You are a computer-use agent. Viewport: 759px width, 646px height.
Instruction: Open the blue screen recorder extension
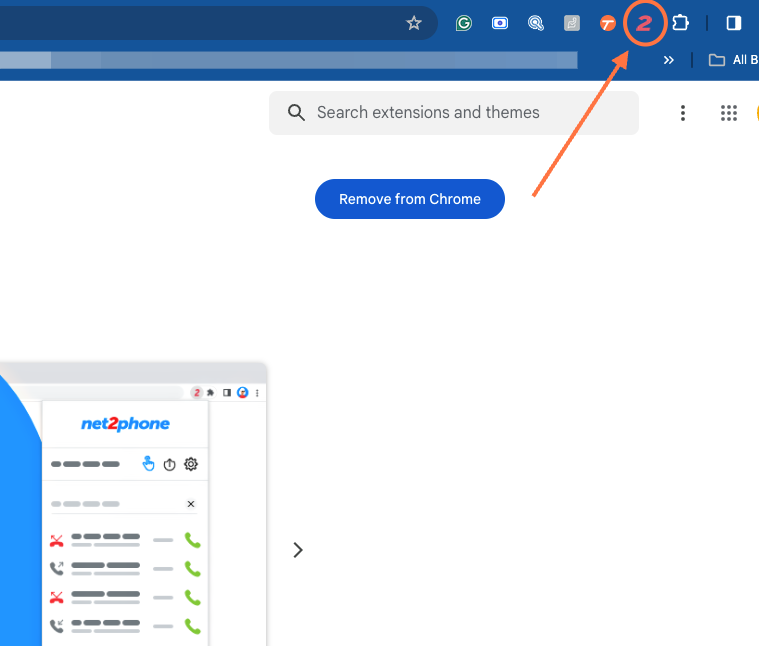click(500, 23)
